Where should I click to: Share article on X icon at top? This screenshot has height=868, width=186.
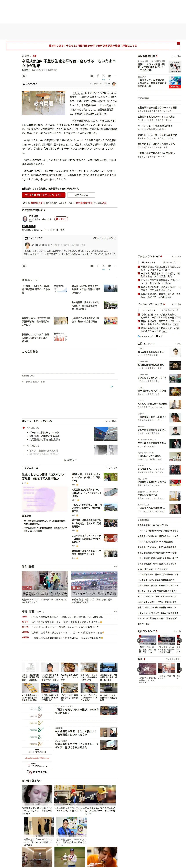pos(104,76)
